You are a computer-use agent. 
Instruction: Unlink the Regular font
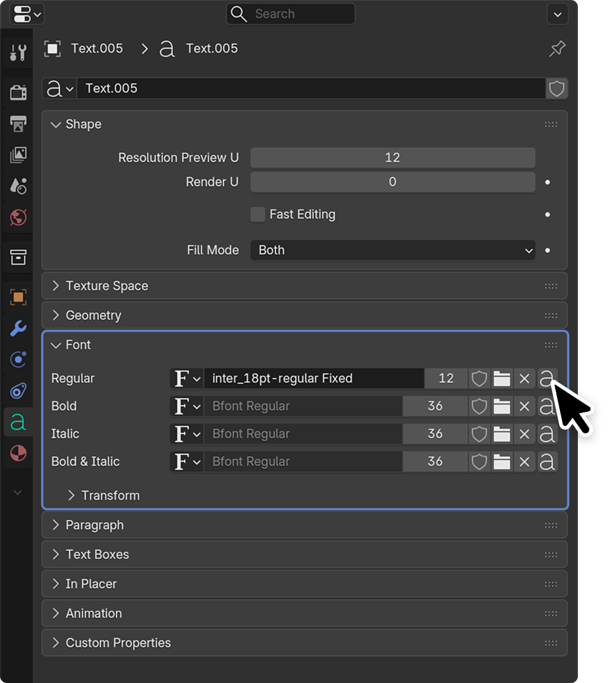pyautogui.click(x=524, y=379)
